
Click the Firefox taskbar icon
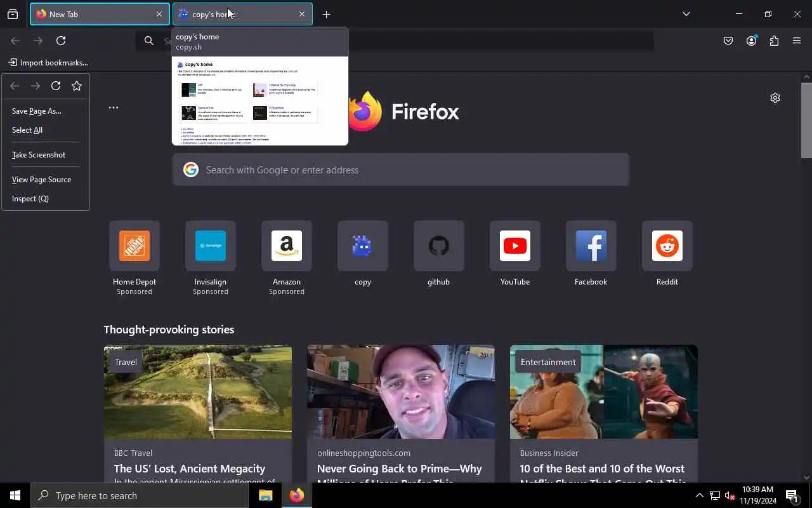pos(296,495)
